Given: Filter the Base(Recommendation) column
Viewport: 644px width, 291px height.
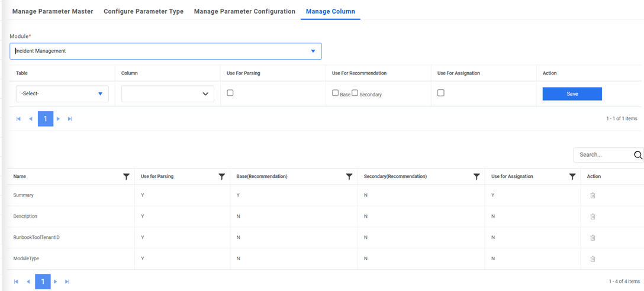Looking at the screenshot, I should [349, 176].
